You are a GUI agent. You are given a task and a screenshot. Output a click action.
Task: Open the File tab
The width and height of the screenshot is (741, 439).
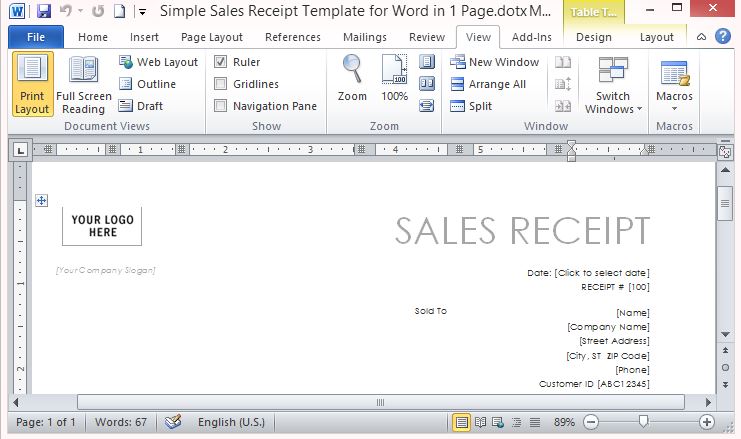point(36,37)
